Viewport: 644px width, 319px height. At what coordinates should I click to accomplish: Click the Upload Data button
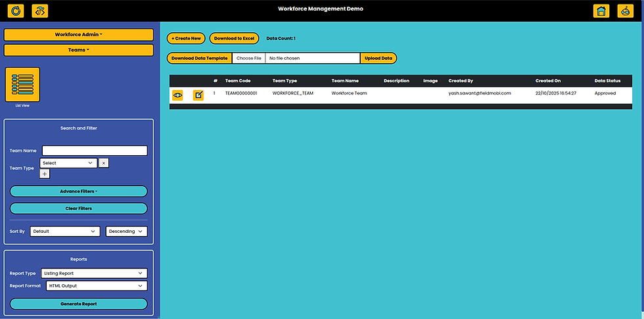pos(379,58)
